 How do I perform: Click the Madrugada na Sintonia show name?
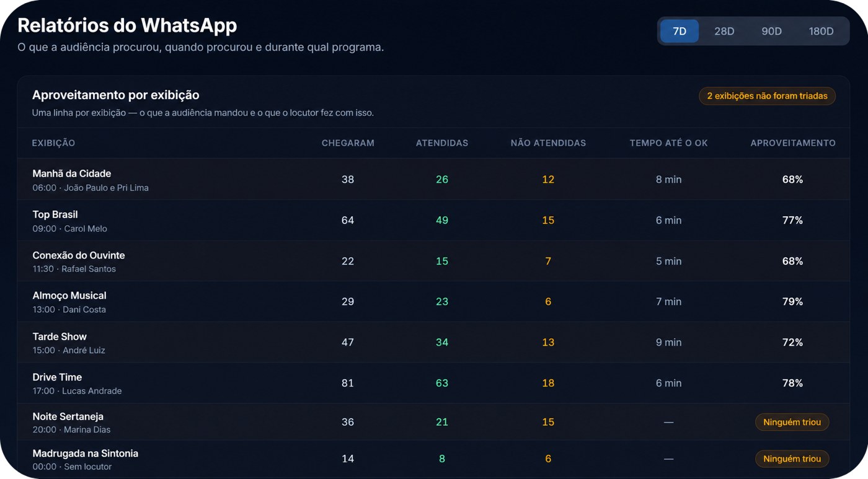point(86,454)
